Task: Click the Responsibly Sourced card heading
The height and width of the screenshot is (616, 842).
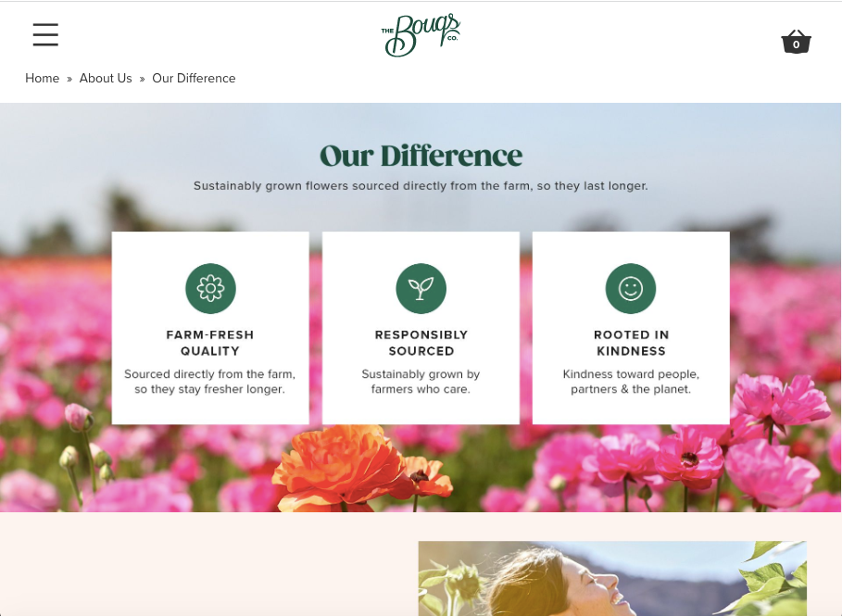Action: [421, 343]
